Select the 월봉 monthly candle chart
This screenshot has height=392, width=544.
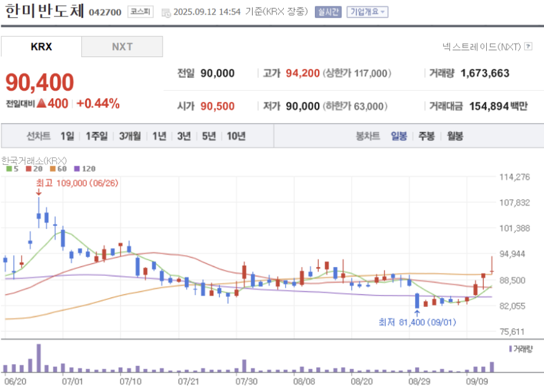click(455, 136)
